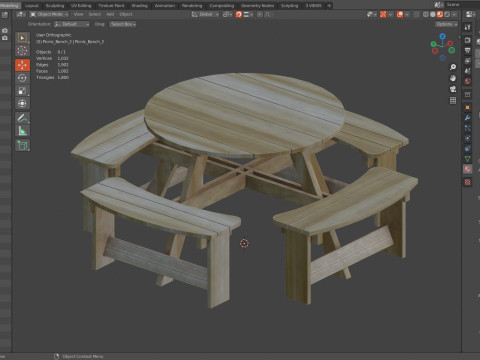480x360 pixels.
Task: Open the Texture properties tab
Action: (x=468, y=182)
